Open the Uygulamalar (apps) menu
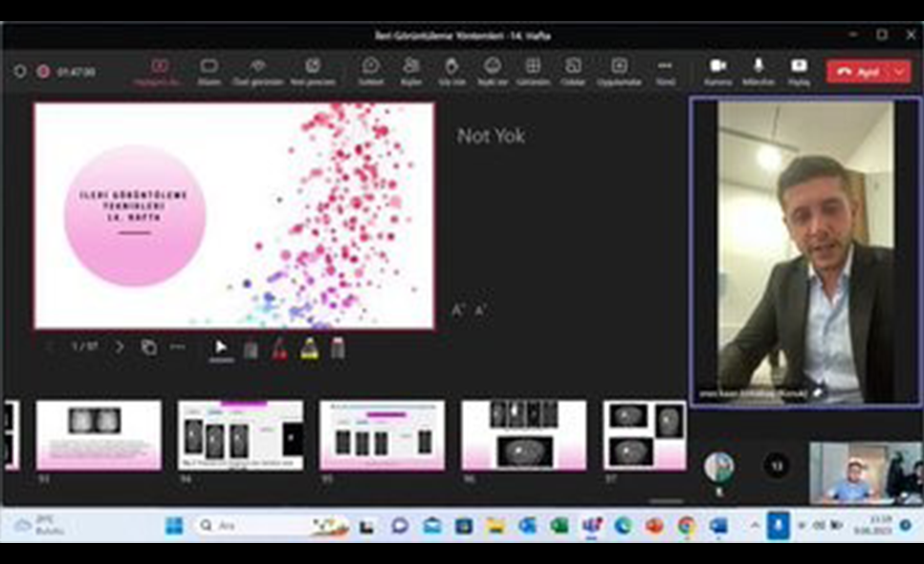Viewport: 924px width, 564px height. (x=619, y=70)
